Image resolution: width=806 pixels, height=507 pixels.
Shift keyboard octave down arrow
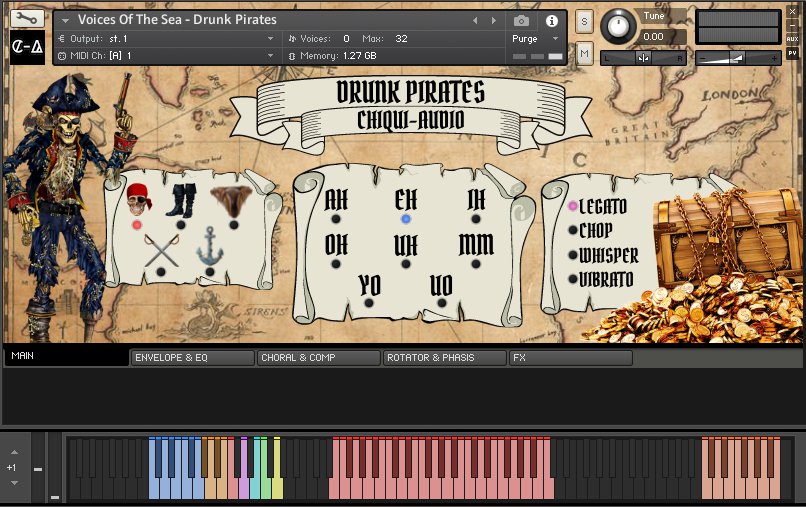14,483
